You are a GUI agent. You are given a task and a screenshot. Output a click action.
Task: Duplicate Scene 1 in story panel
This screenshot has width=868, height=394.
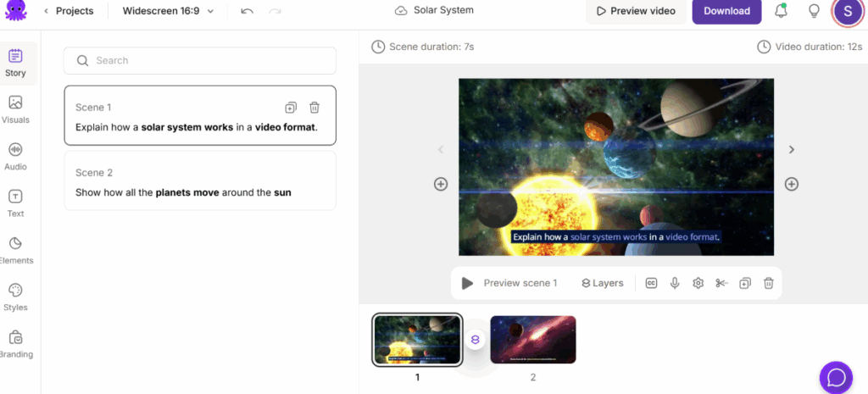tap(291, 108)
